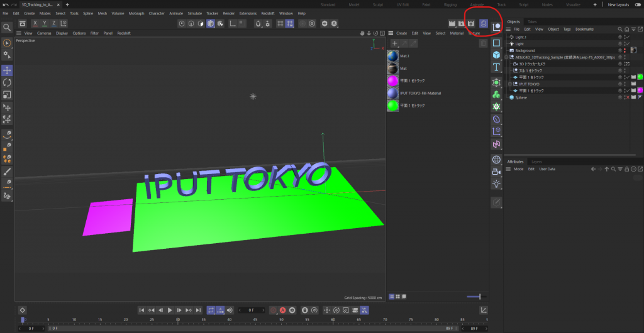The image size is (644, 333).
Task: Toggle the New Layouts switch
Action: point(638,4)
